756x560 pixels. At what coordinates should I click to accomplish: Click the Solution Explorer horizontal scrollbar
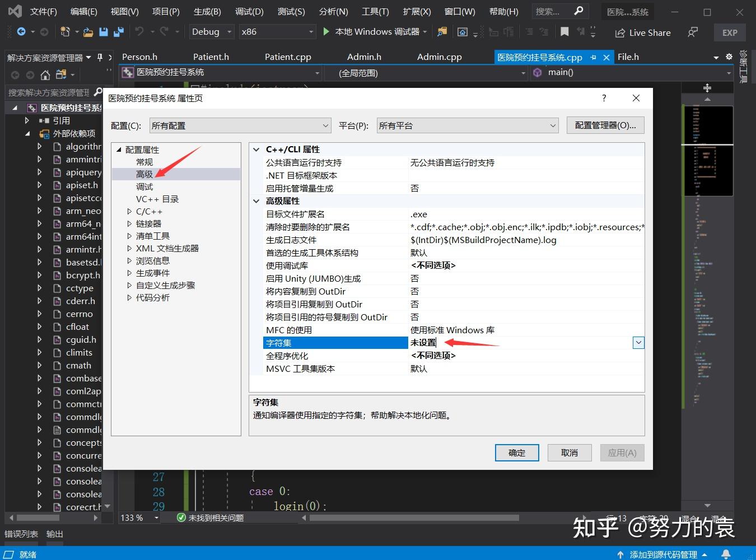53,518
